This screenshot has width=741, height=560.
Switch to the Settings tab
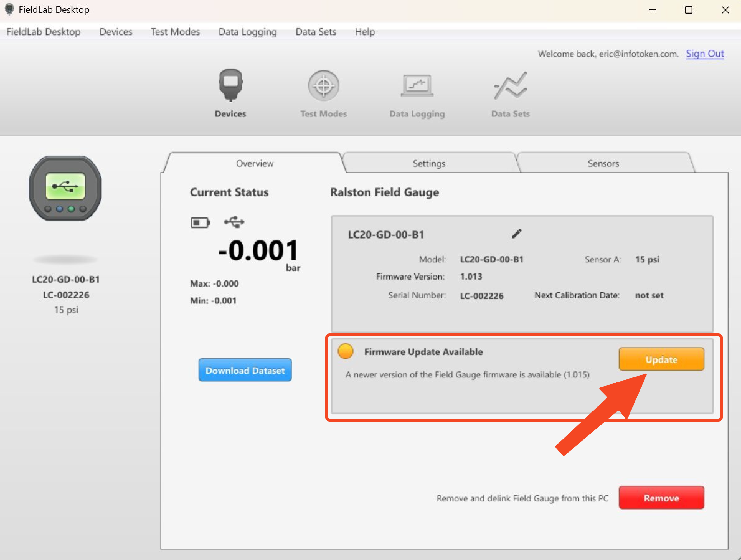click(x=429, y=163)
